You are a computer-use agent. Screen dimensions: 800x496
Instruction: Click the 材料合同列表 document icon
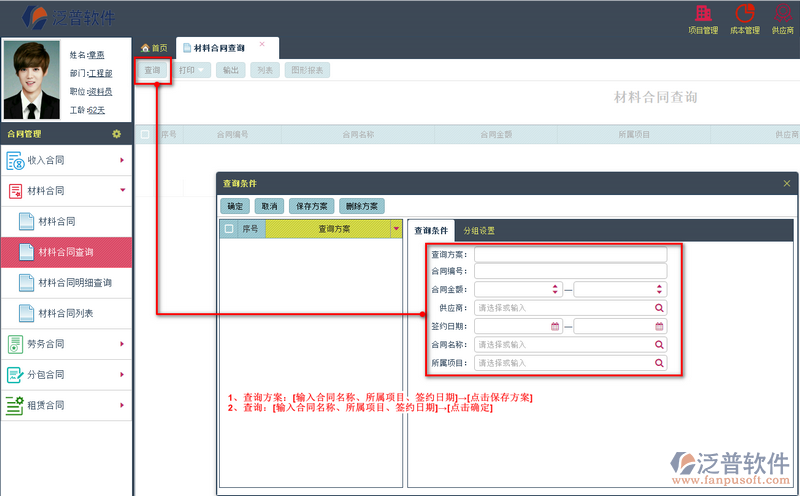(x=27, y=313)
